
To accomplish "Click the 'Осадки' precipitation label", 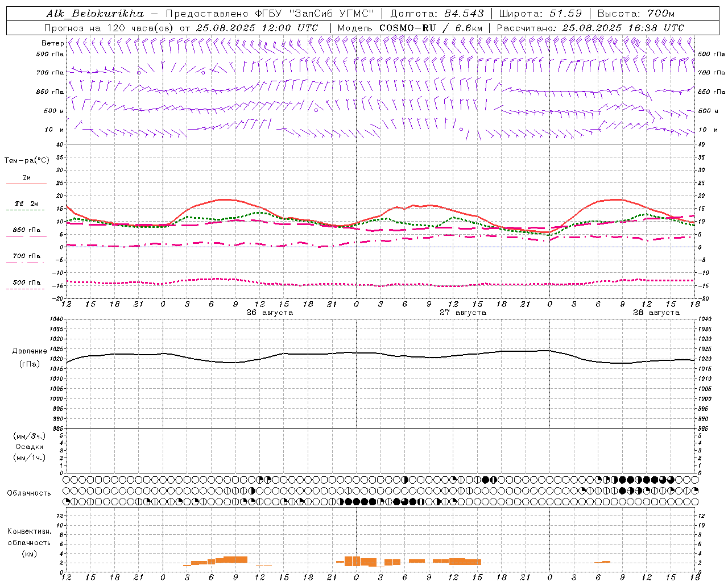I will (x=30, y=447).
